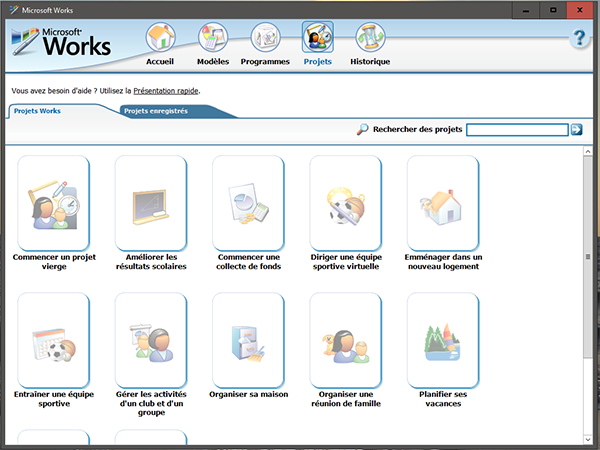Open the Accueil home icon
The height and width of the screenshot is (450, 600).
click(x=160, y=37)
